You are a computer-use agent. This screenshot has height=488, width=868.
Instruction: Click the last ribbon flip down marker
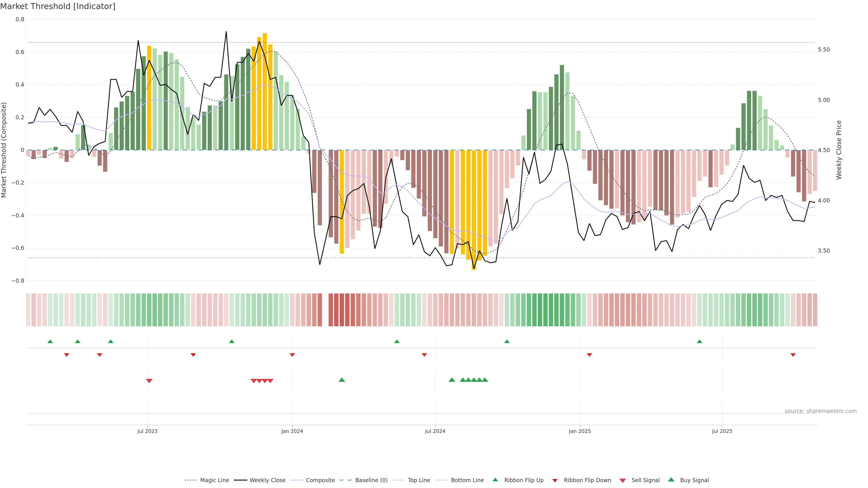pyautogui.click(x=793, y=355)
